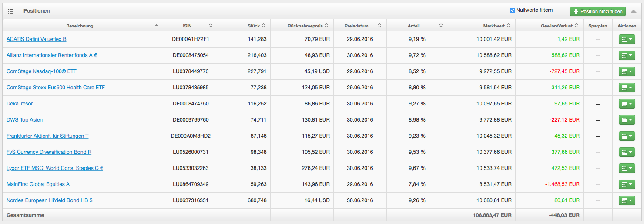644x224 pixels.
Task: Open the ComStage Nasdaq-100 ETF link
Action: click(41, 71)
